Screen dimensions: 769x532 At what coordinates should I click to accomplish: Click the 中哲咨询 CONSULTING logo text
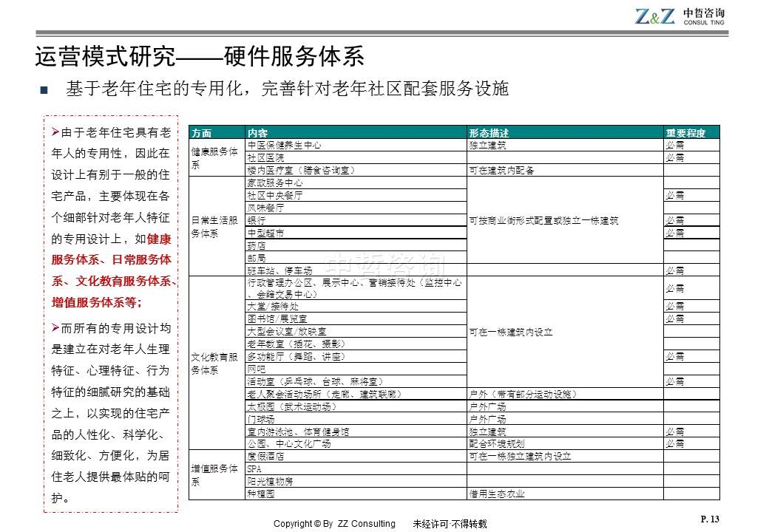704,16
